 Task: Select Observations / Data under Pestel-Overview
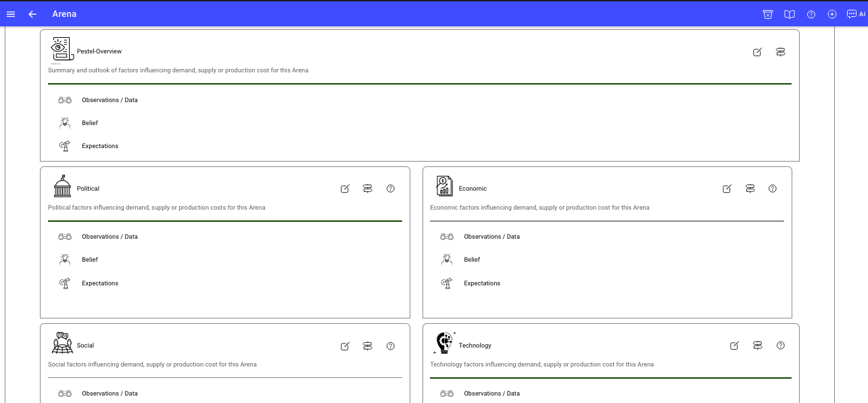coord(110,100)
